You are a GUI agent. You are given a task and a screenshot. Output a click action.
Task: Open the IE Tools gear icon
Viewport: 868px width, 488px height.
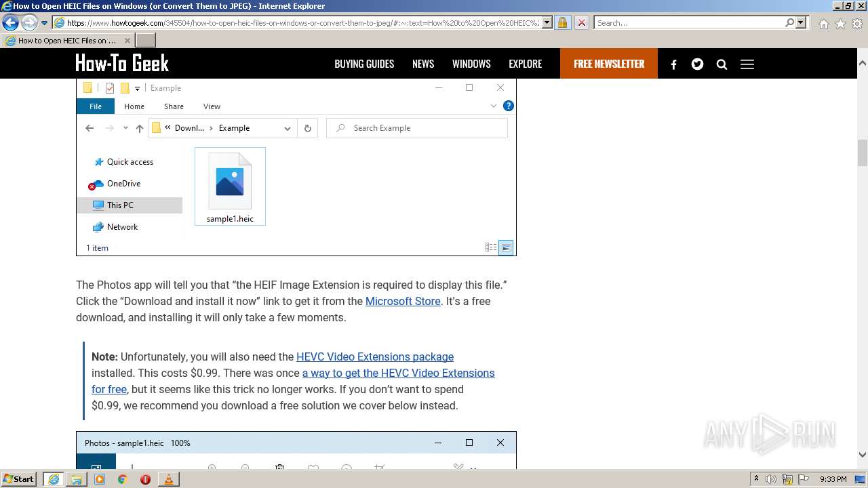point(857,24)
